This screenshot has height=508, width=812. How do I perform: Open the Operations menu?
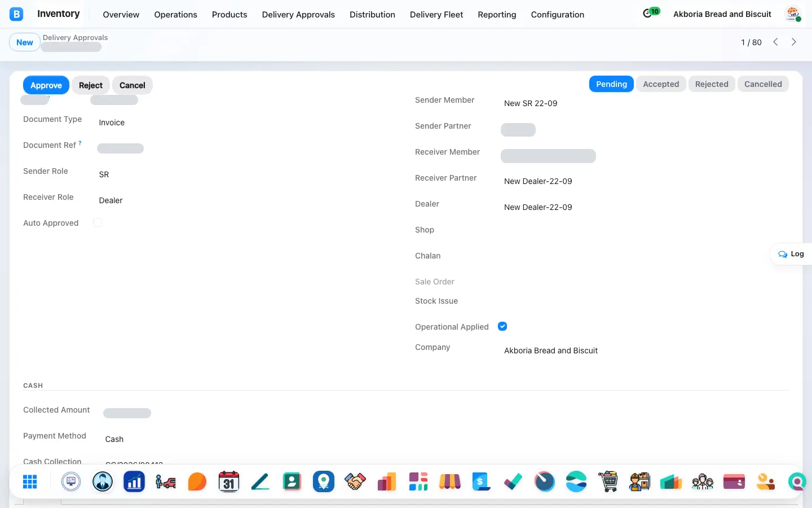(x=176, y=15)
